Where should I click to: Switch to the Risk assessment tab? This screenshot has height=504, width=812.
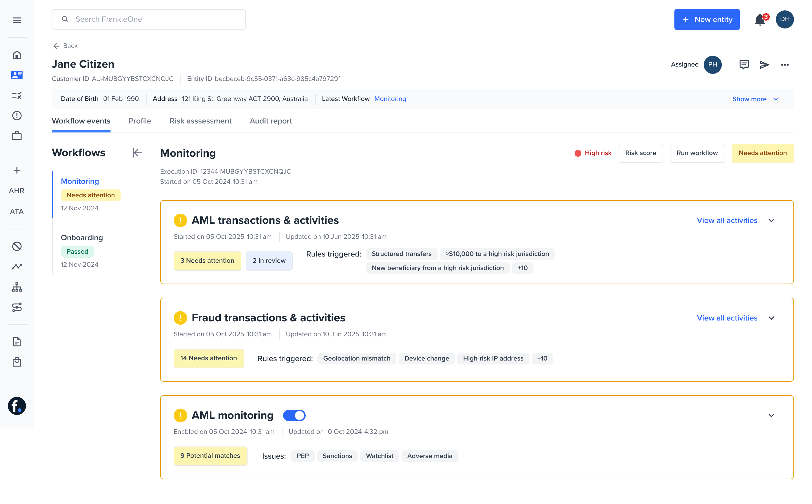click(200, 121)
